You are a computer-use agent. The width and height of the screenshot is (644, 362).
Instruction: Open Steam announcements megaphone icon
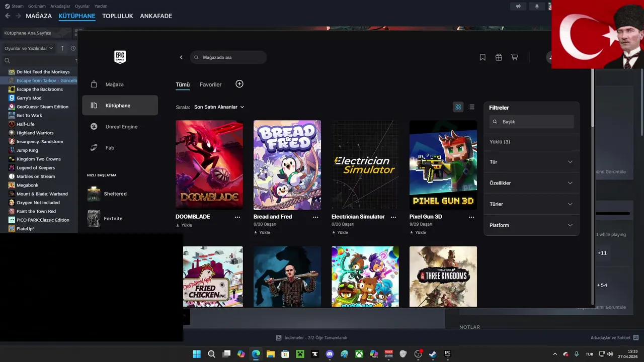[x=518, y=6]
